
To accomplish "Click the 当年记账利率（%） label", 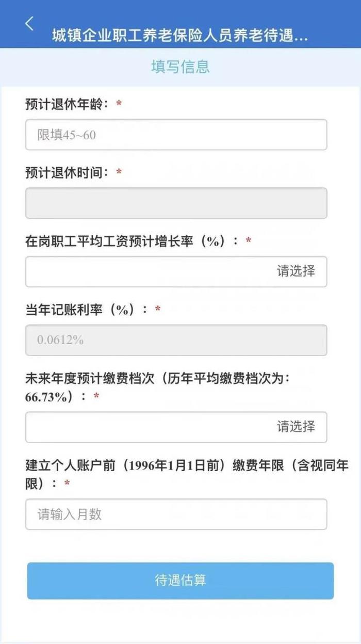I will click(85, 309).
